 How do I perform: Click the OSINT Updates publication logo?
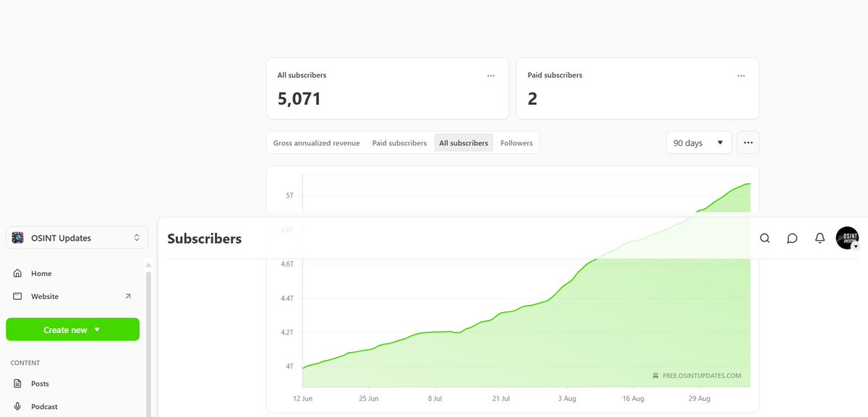(x=18, y=238)
